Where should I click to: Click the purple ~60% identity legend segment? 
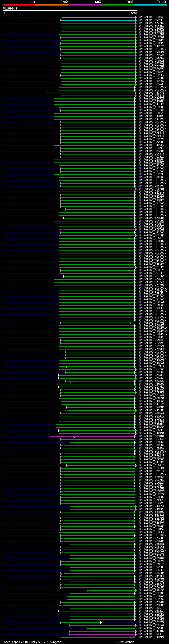click(84, 5)
